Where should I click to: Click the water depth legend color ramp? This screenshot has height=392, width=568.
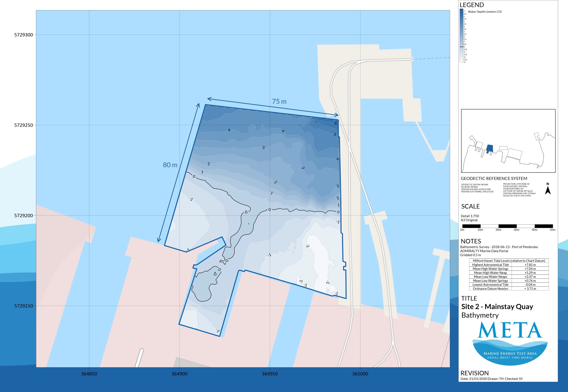(461, 36)
